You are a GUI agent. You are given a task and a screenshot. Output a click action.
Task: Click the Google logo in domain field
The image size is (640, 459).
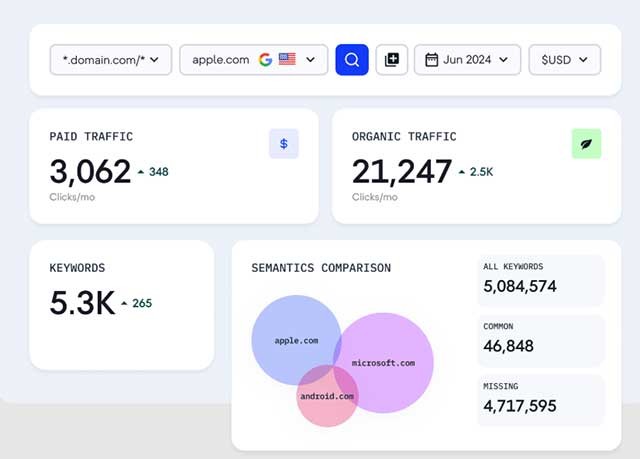click(265, 60)
